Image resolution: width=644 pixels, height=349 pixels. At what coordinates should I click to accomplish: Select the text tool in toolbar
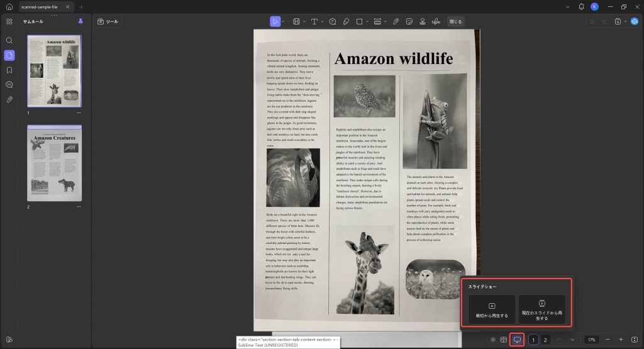pos(314,21)
